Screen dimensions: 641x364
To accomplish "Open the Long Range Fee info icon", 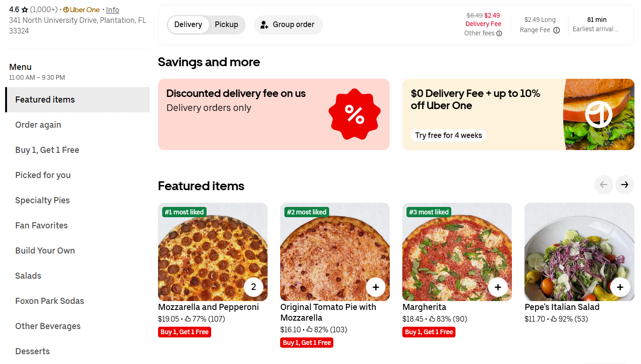I will 556,30.
